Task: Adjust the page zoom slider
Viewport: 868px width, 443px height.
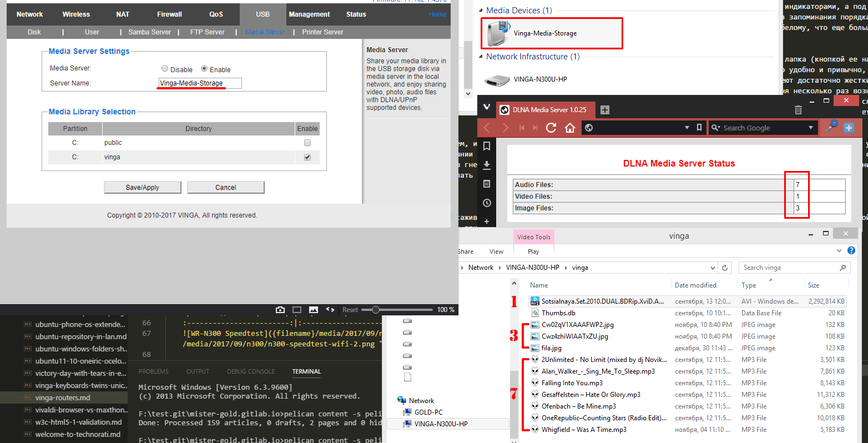Action: [376, 310]
